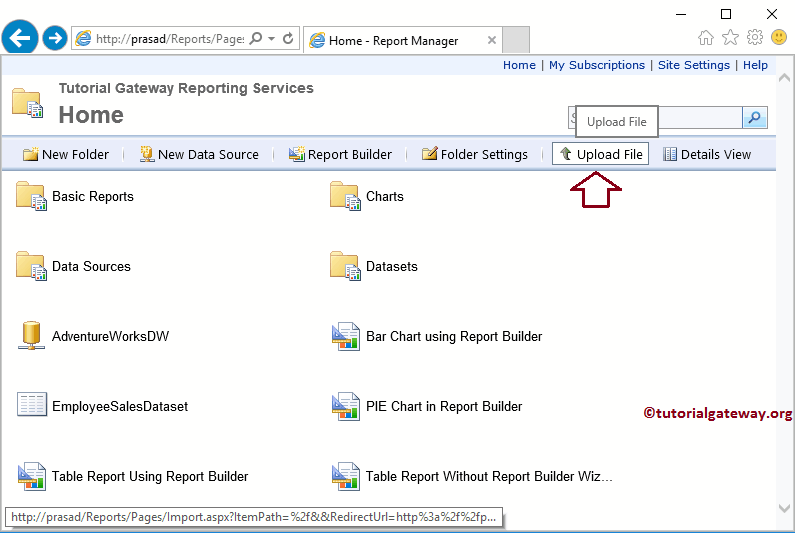Click the New Folder toolbar icon
Image resolution: width=795 pixels, height=533 pixels.
30,154
